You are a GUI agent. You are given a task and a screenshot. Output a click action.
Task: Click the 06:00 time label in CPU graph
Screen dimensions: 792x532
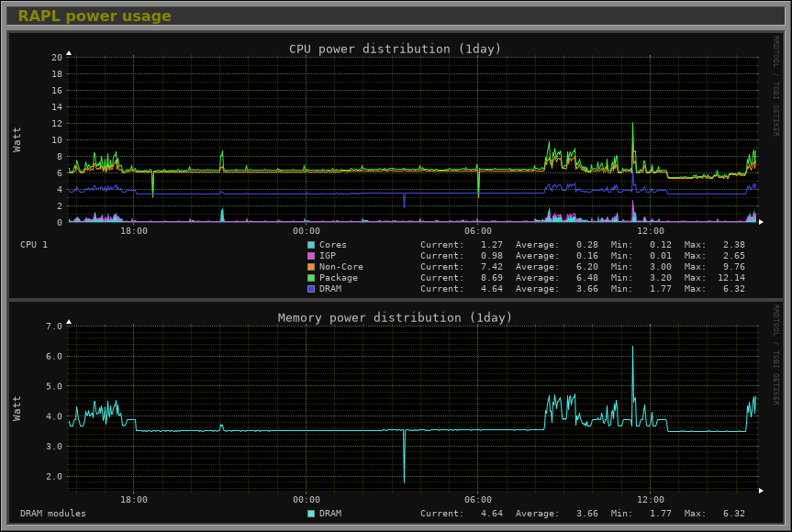pyautogui.click(x=478, y=231)
